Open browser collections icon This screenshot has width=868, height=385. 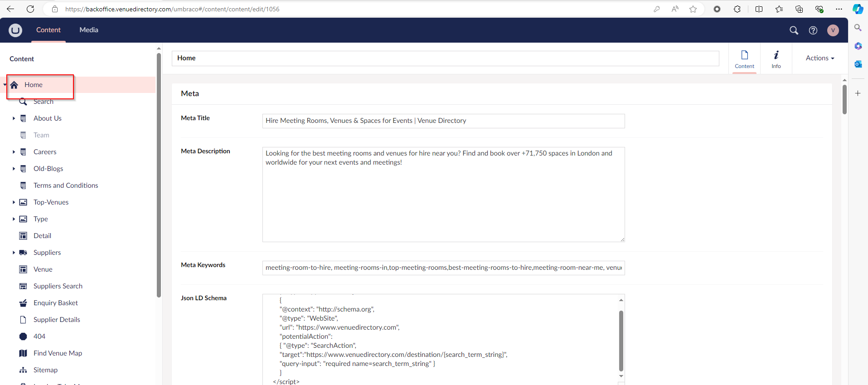coord(799,9)
